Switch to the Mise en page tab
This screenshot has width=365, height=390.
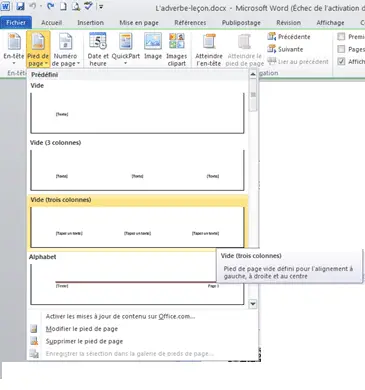click(x=139, y=23)
